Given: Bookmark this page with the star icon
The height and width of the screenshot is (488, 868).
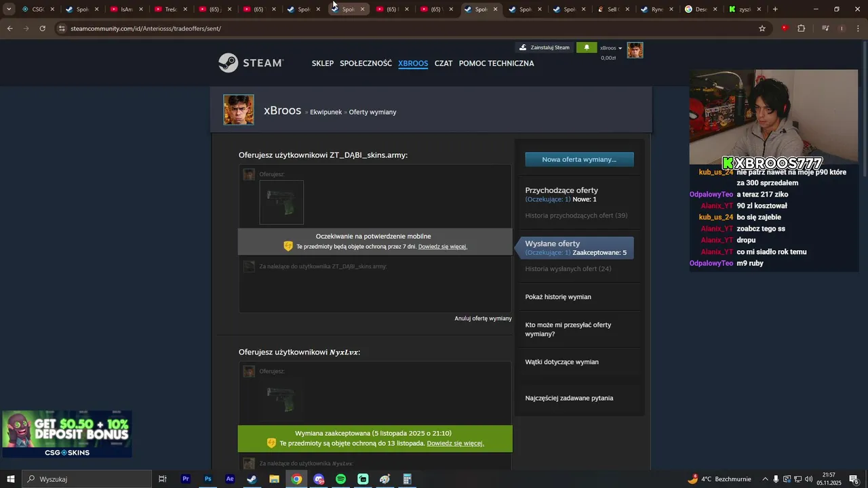Looking at the screenshot, I should coord(762,28).
